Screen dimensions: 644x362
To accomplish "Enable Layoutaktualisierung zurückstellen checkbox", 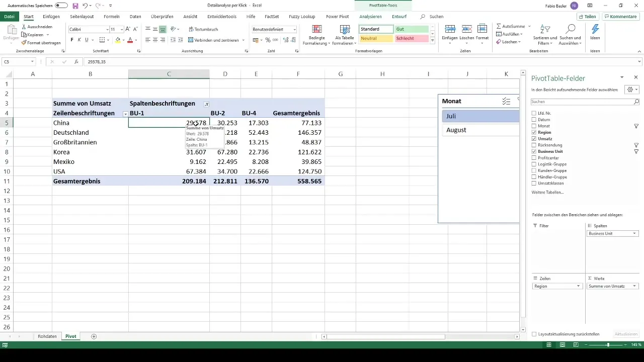I will 534,334.
